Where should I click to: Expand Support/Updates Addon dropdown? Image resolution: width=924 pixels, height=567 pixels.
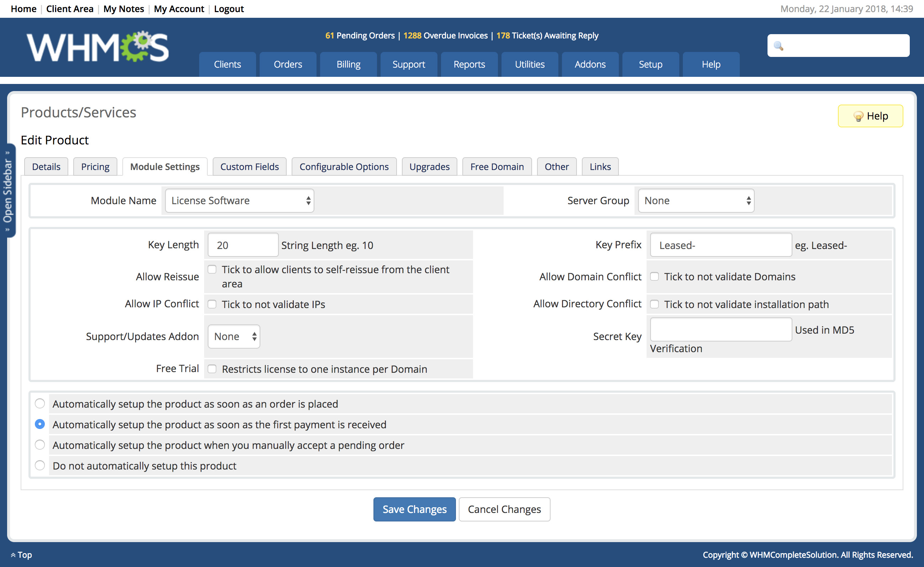coord(234,337)
